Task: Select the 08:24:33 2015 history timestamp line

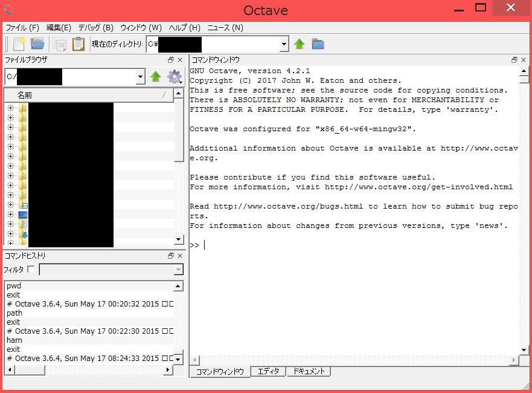Action: [89, 358]
